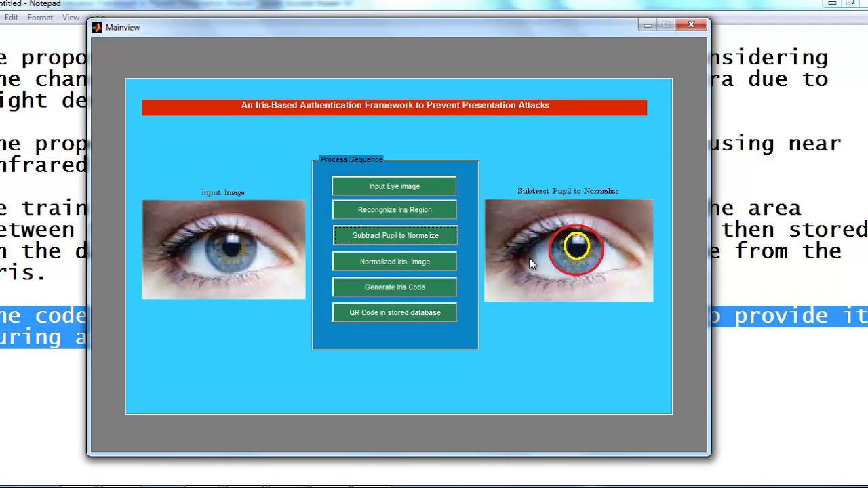
Task: Click the yellow pupil circle in result image
Action: [576, 246]
